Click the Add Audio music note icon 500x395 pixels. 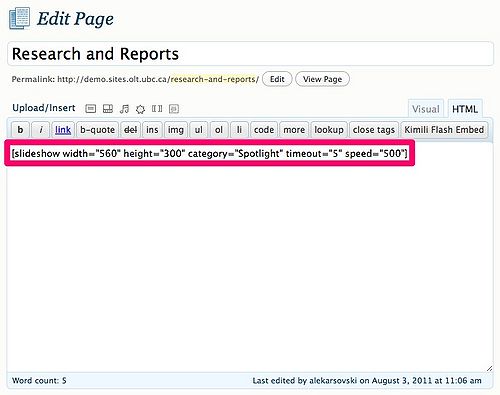tap(124, 109)
